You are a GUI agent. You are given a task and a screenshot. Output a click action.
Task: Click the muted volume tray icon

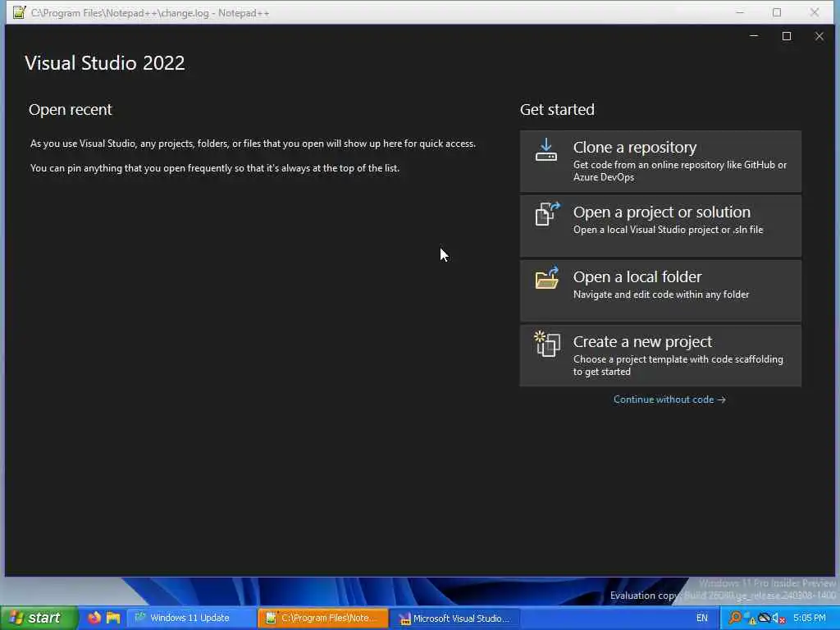point(778,619)
